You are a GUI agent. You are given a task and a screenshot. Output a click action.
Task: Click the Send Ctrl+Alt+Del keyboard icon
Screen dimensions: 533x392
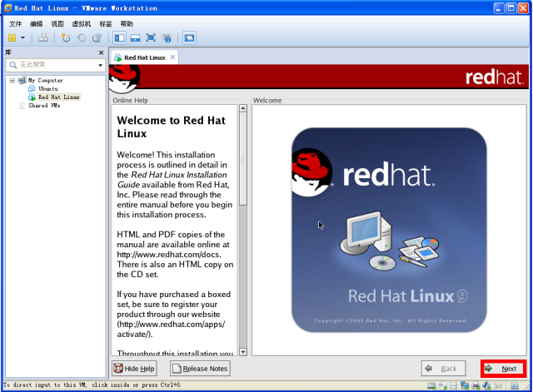click(42, 37)
